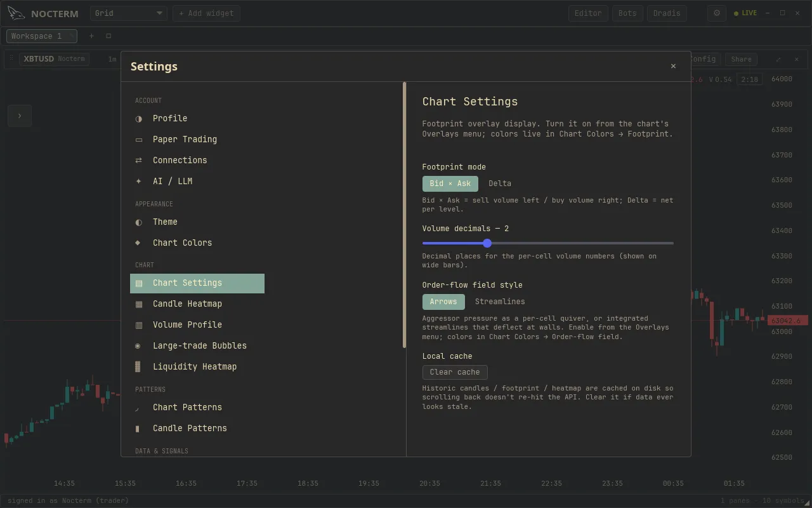Click the 2:18 candle countdown badge
Screen dimensions: 812x508
(x=749, y=79)
